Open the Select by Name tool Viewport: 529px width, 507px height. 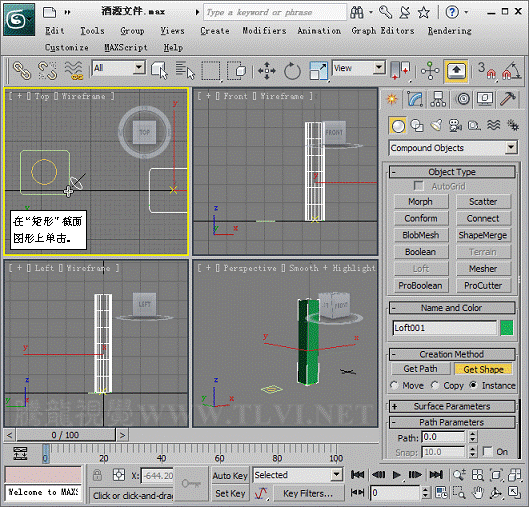pos(185,71)
